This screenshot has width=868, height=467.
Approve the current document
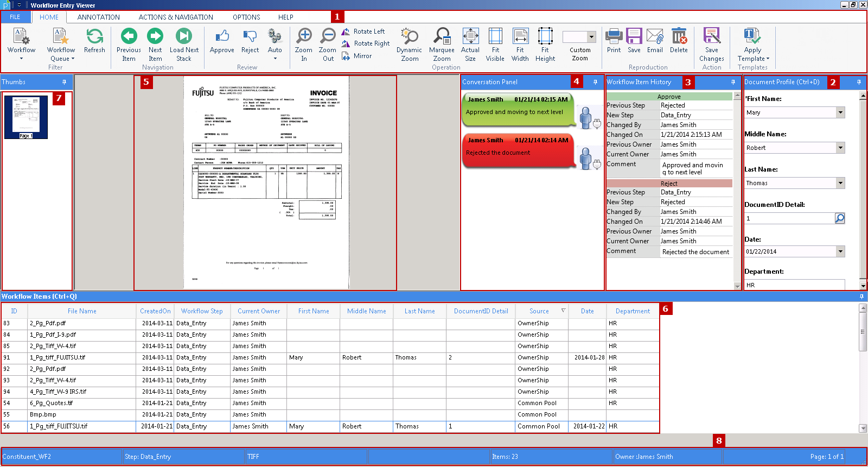click(222, 41)
